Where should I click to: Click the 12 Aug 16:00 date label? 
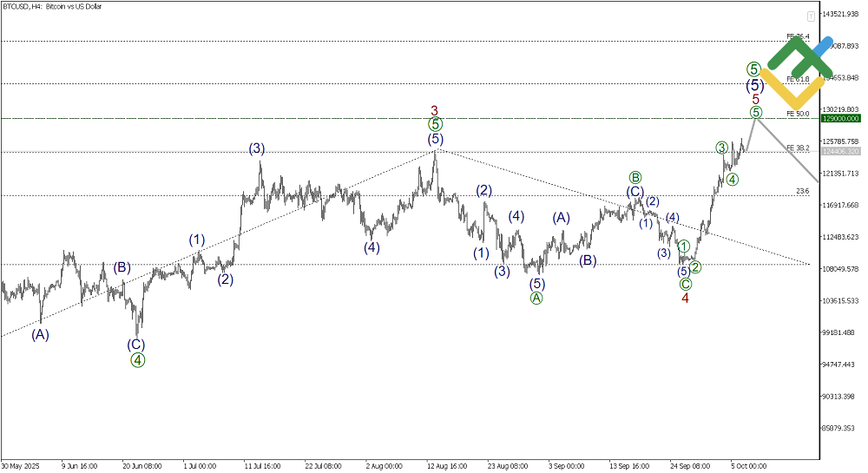coord(447,466)
